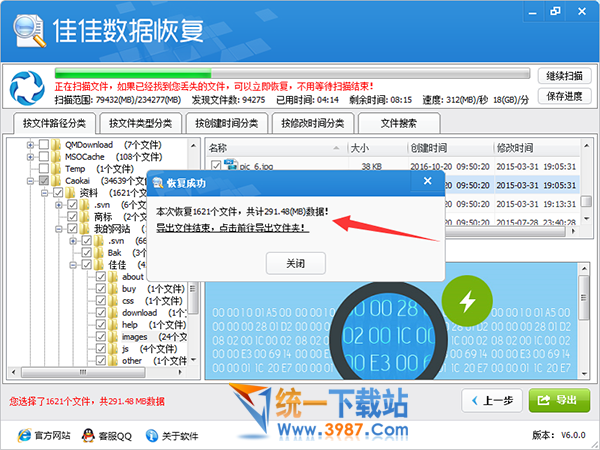Toggle the Caokai folder checkbox
600x450 pixels.
[44, 181]
